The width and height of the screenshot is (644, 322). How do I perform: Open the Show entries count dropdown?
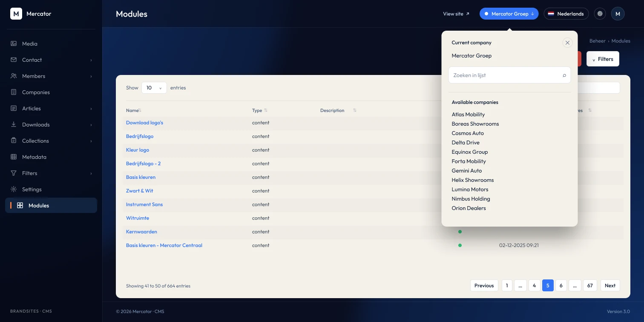[x=154, y=88]
